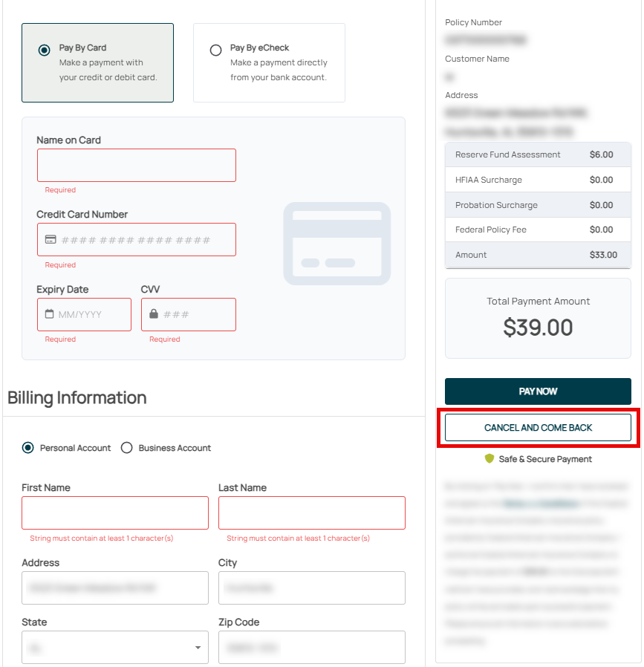Screen dimensions: 644x667
Task: Switch to Business Account radio button
Action: click(127, 448)
